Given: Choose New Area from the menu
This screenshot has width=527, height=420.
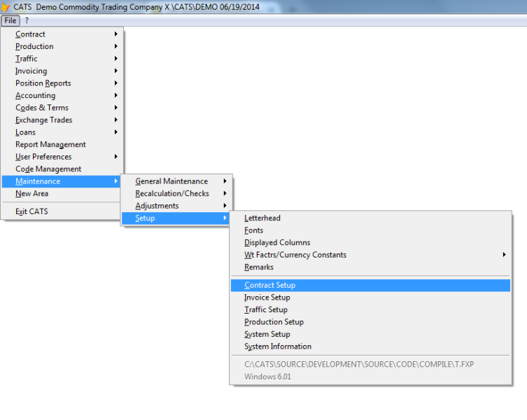Looking at the screenshot, I should click(x=61, y=193).
